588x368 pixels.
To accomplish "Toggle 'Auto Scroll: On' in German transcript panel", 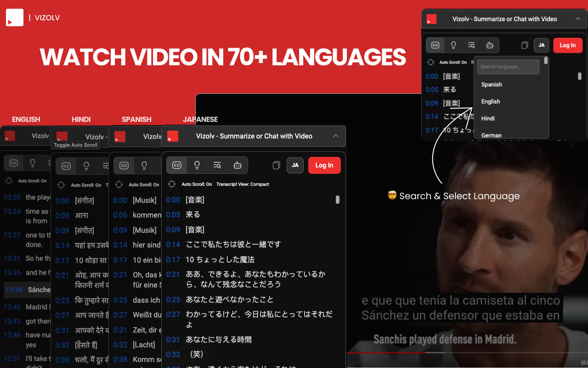I will (x=144, y=185).
